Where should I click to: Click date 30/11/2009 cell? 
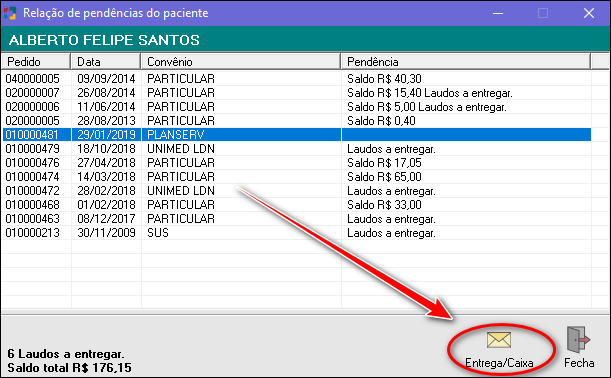(x=106, y=233)
